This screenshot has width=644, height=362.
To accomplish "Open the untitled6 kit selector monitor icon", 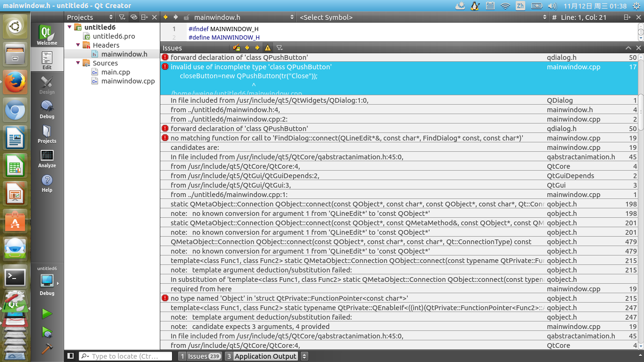I will [47, 281].
